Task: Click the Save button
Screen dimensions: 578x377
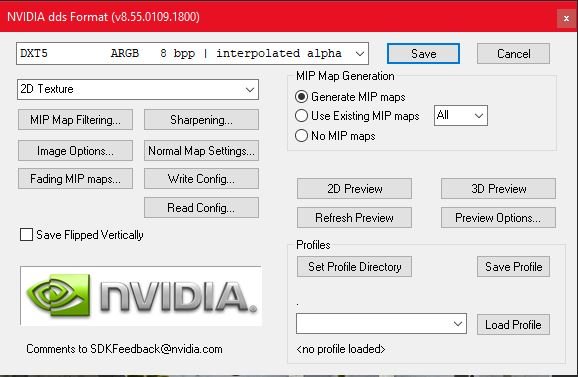Action: point(423,54)
